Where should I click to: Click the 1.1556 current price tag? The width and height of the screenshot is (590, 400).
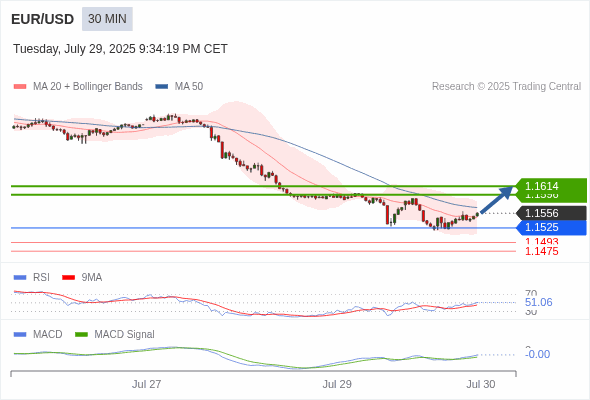click(x=551, y=213)
